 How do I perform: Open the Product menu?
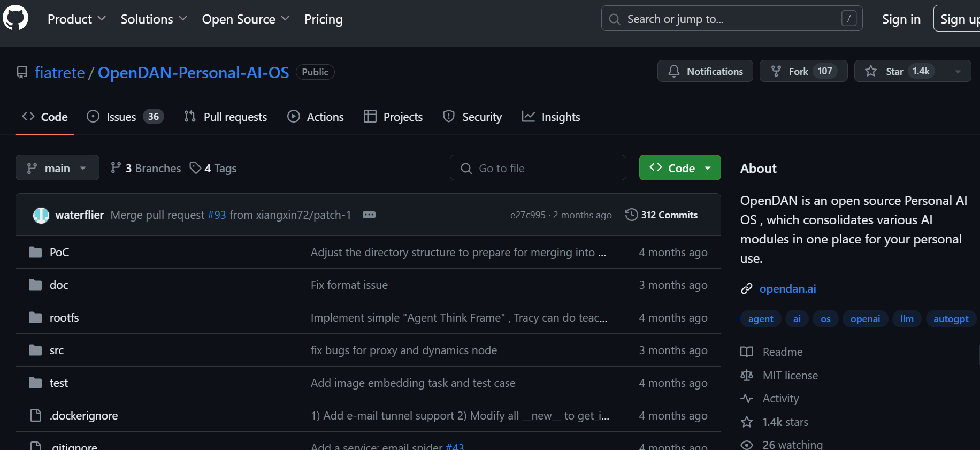[76, 19]
